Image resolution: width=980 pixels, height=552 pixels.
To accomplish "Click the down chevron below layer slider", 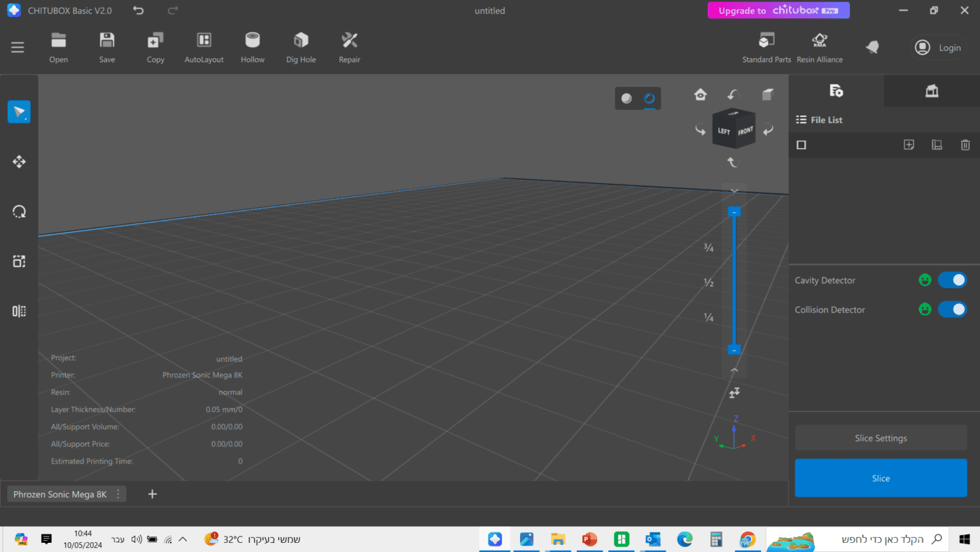I will (734, 370).
